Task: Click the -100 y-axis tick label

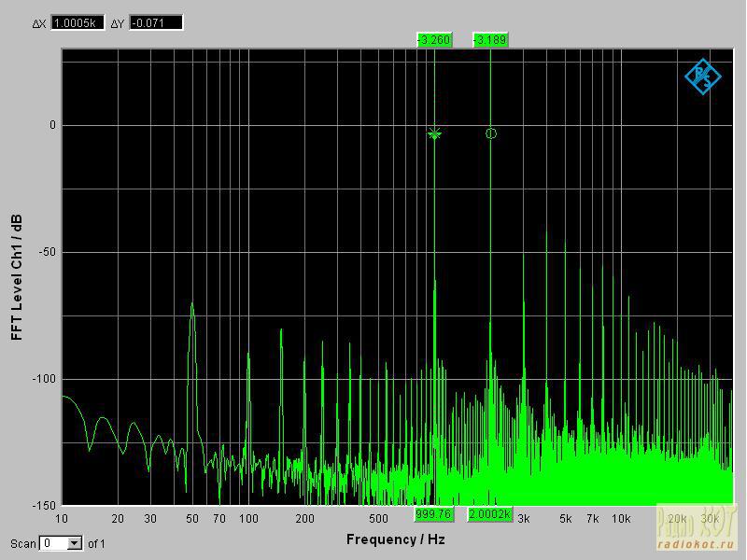Action: [44, 379]
